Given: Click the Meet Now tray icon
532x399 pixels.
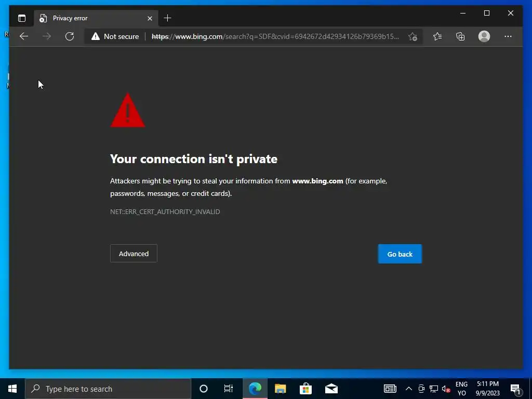Looking at the screenshot, I should (x=421, y=389).
